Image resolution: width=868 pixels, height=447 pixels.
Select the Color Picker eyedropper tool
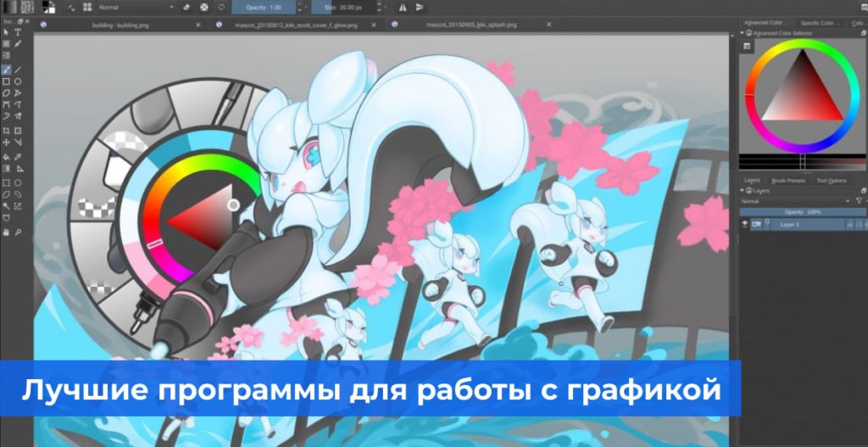click(x=18, y=157)
